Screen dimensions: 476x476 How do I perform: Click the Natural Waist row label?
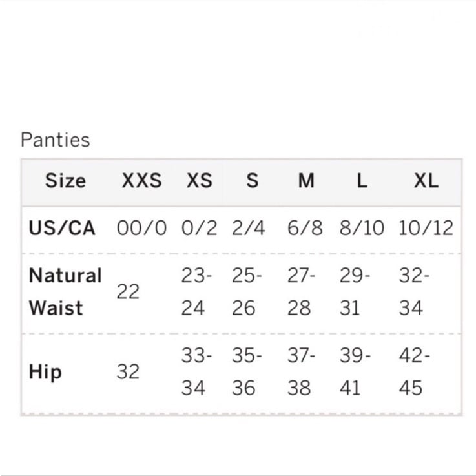click(x=65, y=291)
